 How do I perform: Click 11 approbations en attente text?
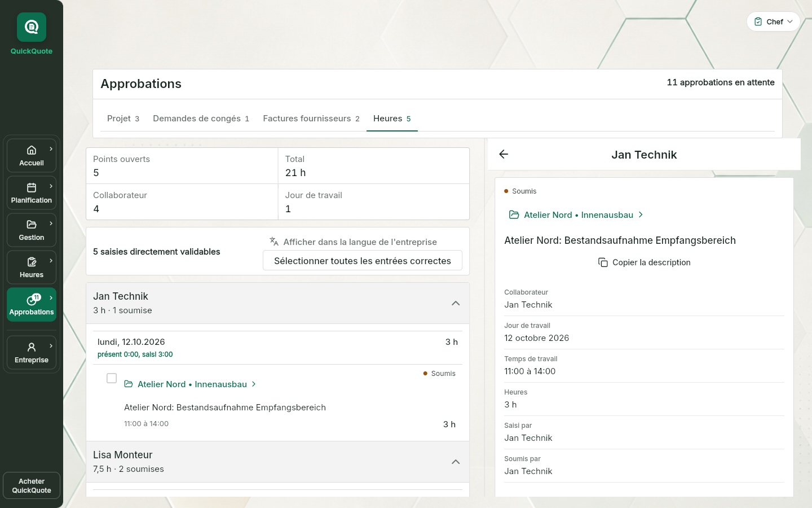[x=721, y=82]
